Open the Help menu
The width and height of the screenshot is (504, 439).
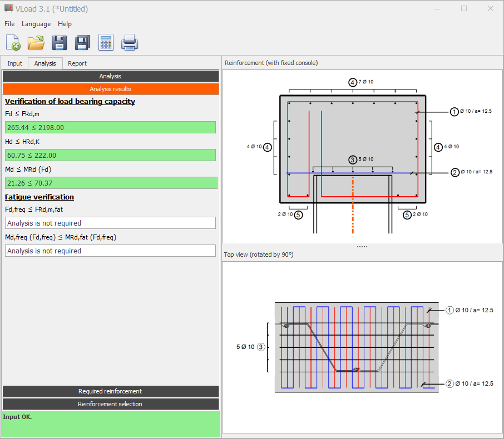coord(65,24)
